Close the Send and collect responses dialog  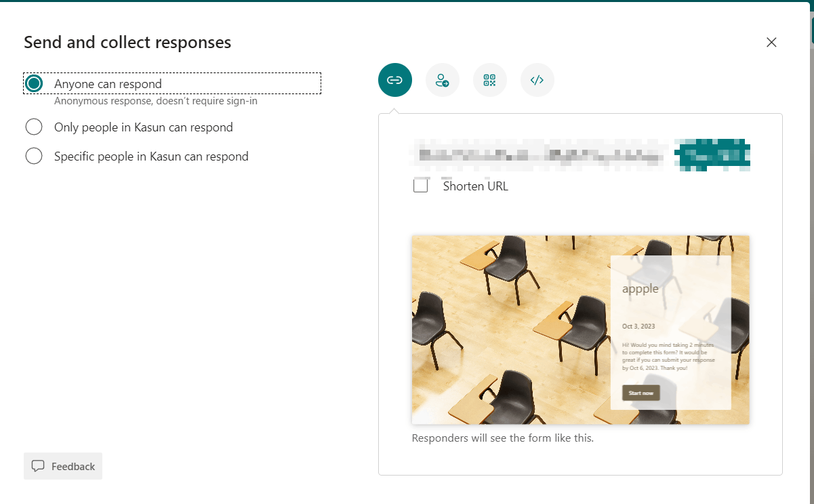[x=771, y=42]
